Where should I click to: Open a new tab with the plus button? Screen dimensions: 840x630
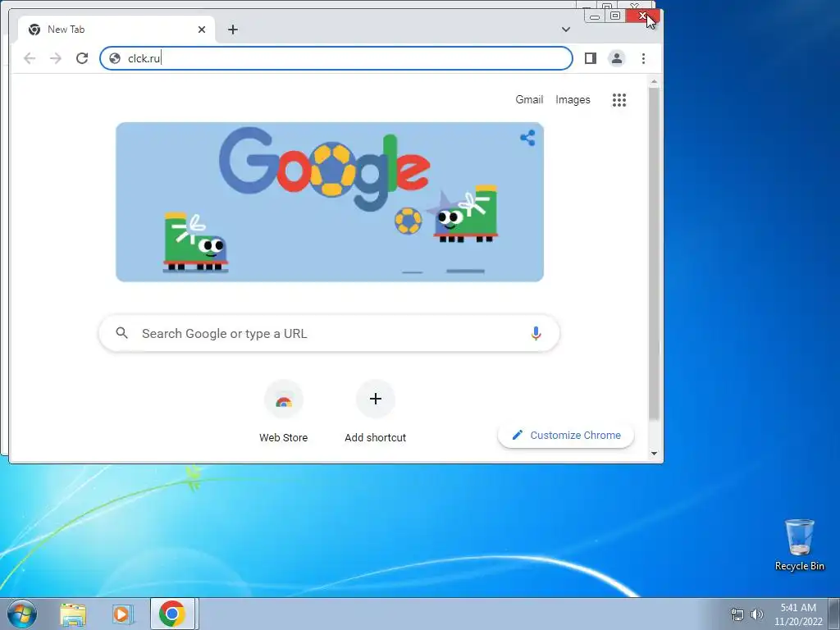click(x=232, y=30)
